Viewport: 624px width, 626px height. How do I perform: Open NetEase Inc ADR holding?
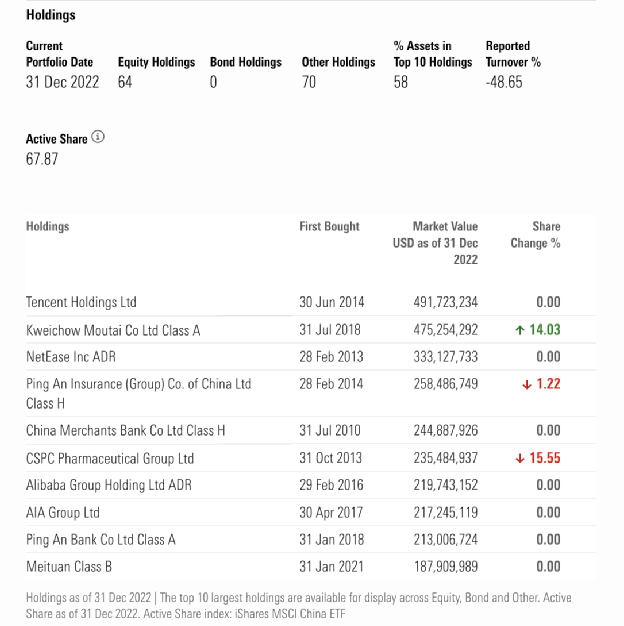click(x=71, y=357)
